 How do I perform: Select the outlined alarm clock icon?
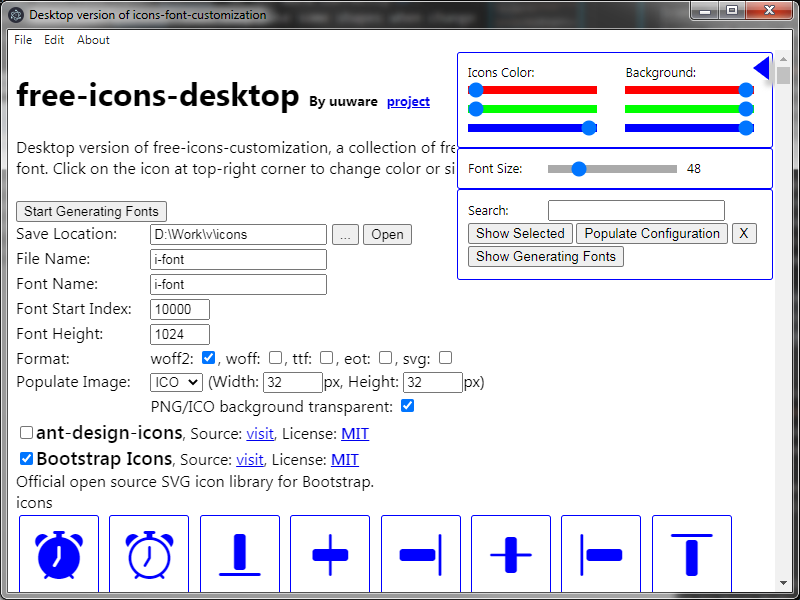point(149,555)
